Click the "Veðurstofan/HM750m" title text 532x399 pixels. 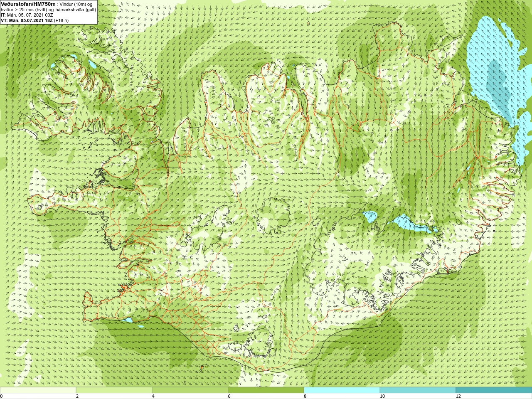click(28, 4)
